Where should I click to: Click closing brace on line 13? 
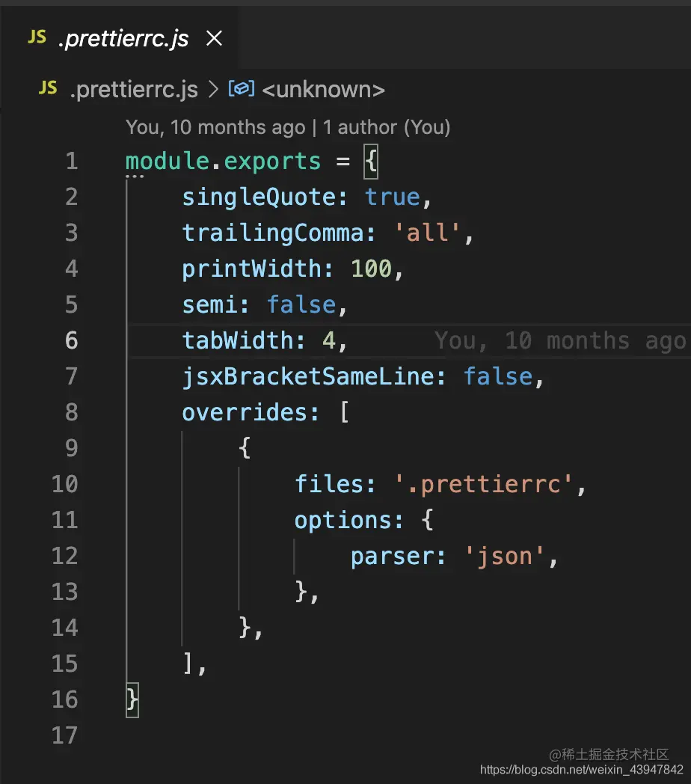coord(301,592)
